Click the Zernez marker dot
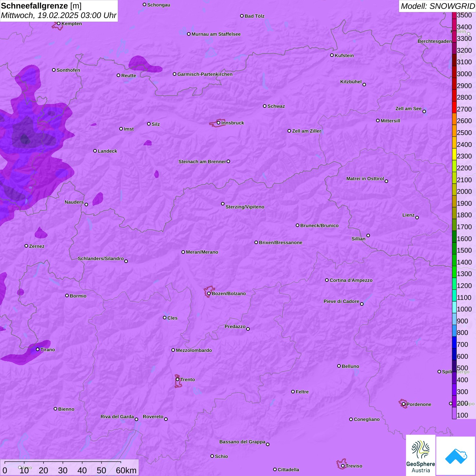476x476 pixels. 26,246
